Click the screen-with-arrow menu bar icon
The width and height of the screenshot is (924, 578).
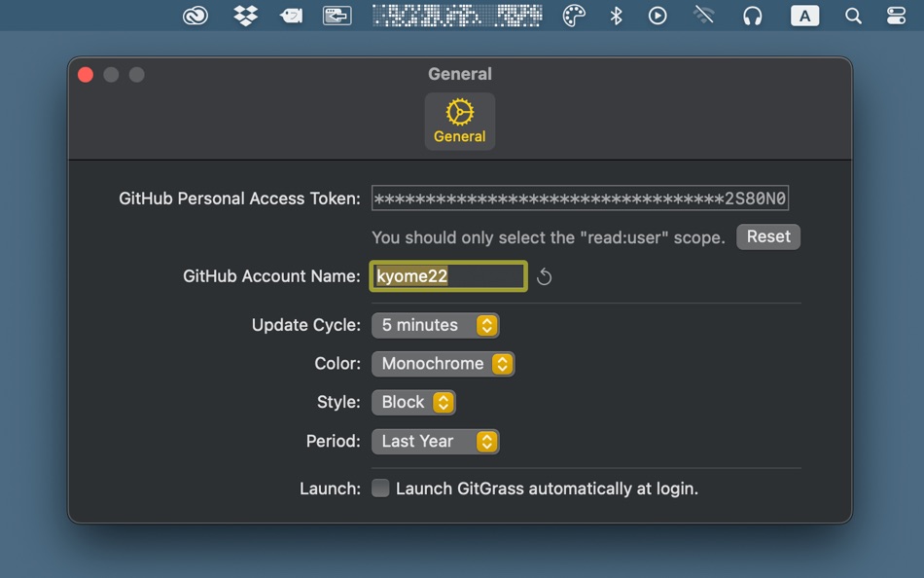[x=338, y=16]
